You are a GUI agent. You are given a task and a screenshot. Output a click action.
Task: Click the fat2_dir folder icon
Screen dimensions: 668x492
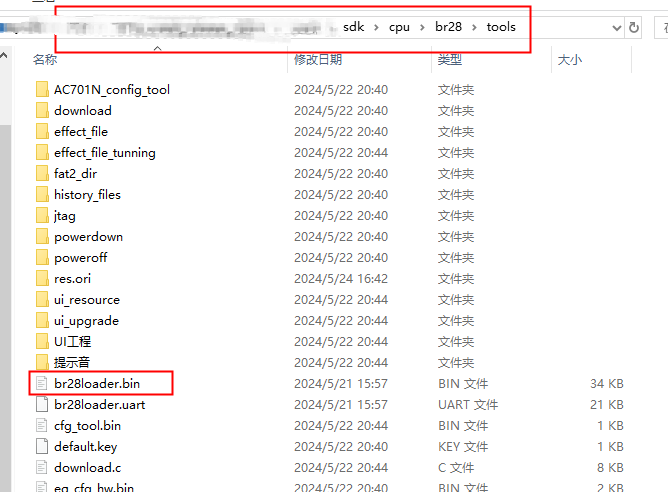tap(42, 174)
